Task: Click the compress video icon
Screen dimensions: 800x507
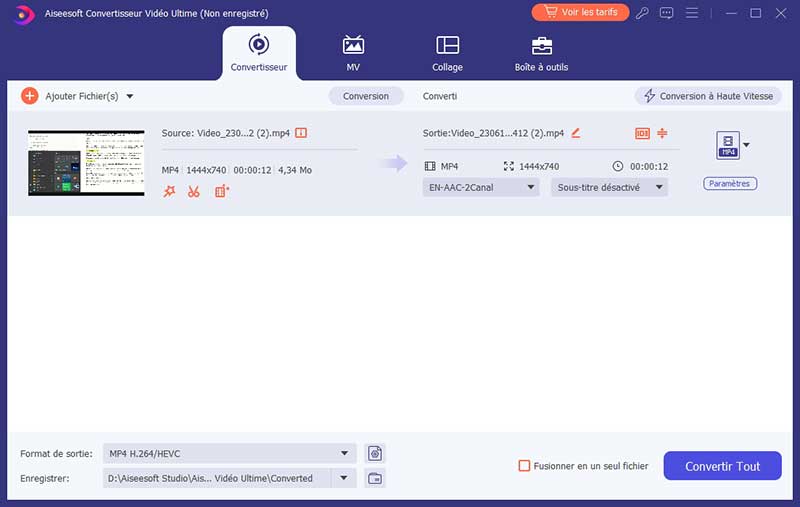Action: [662, 133]
